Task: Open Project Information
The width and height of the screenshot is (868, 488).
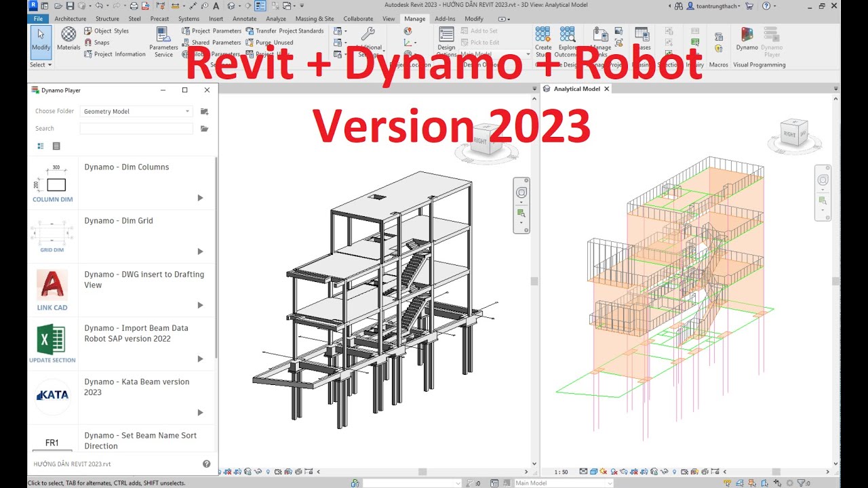Action: click(115, 54)
